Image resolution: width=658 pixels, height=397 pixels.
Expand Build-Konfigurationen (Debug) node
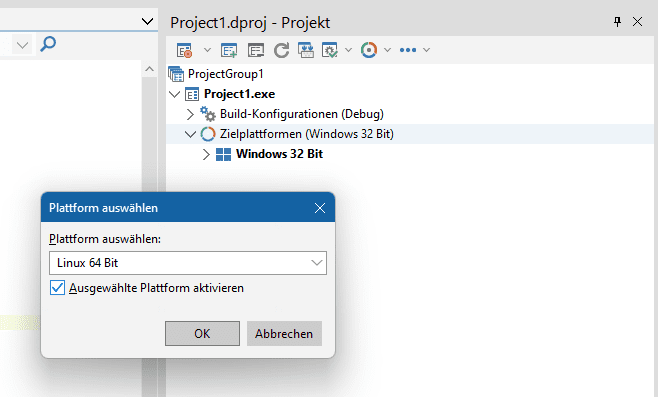pos(190,114)
